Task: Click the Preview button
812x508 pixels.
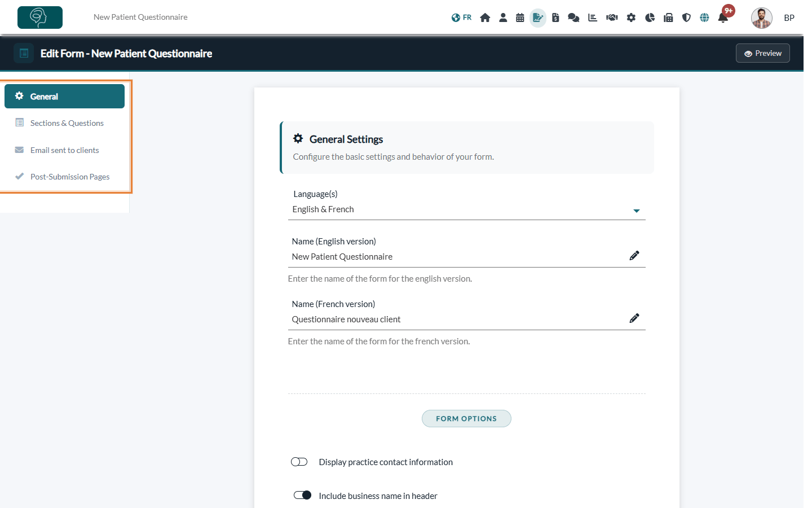Action: [x=762, y=53]
